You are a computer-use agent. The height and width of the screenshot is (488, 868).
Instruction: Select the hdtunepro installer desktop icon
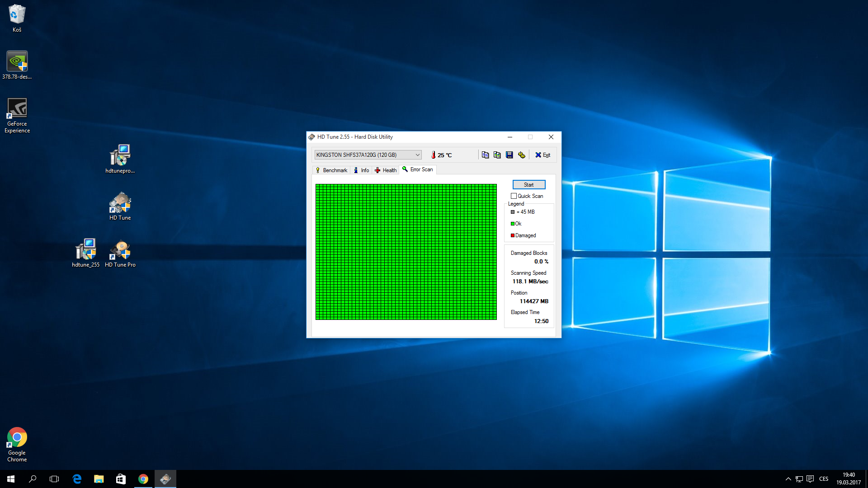click(x=120, y=159)
